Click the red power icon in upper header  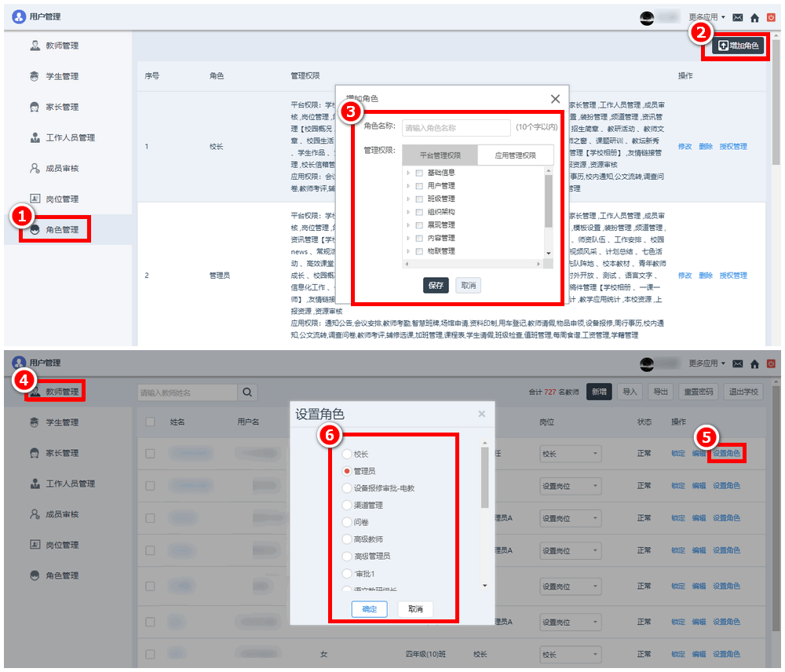pos(771,17)
